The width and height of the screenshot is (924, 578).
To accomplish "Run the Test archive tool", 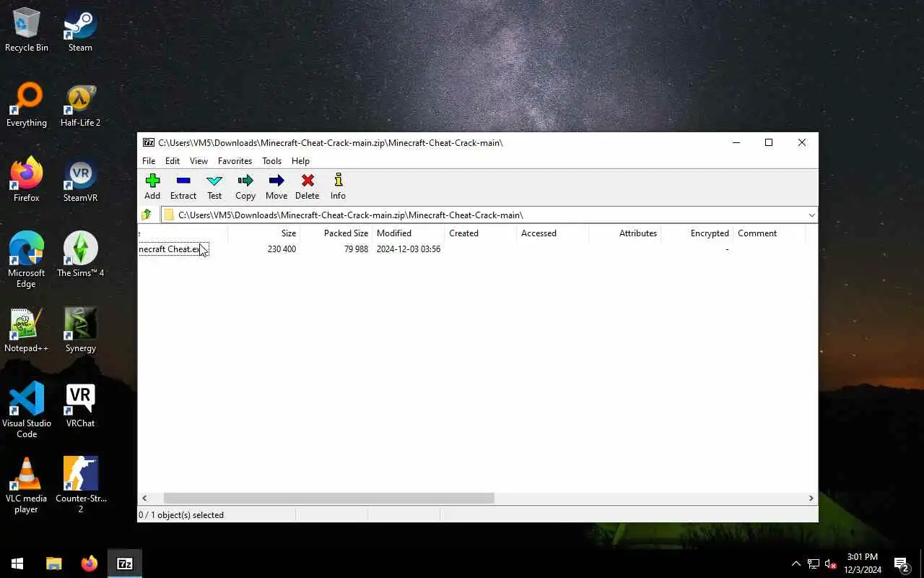I will [x=214, y=186].
